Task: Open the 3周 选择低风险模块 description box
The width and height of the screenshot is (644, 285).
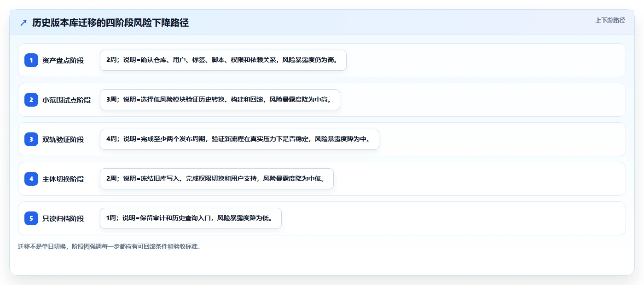Action: pyautogui.click(x=220, y=100)
